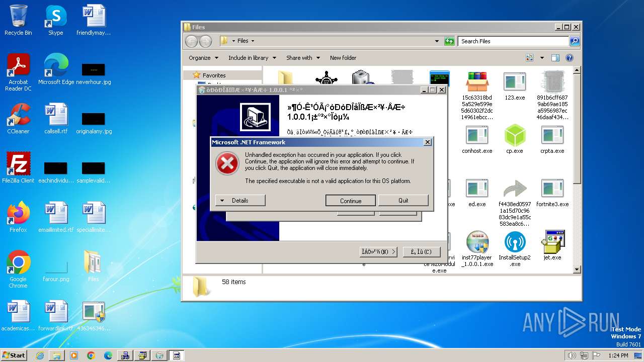644x362 pixels.
Task: Click the Action Center flag tray icon
Action: click(x=597, y=355)
